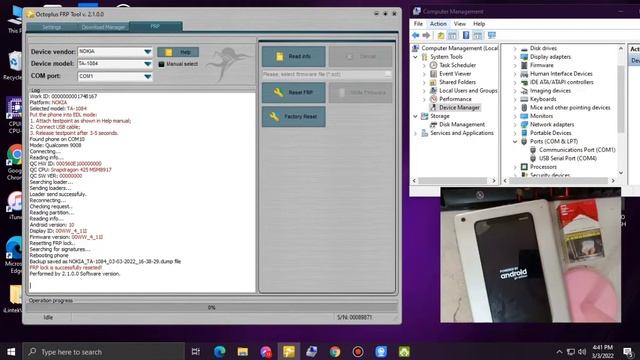Open the Device vendor dropdown
Image resolution: width=640 pixels, height=360 pixels.
pos(147,52)
